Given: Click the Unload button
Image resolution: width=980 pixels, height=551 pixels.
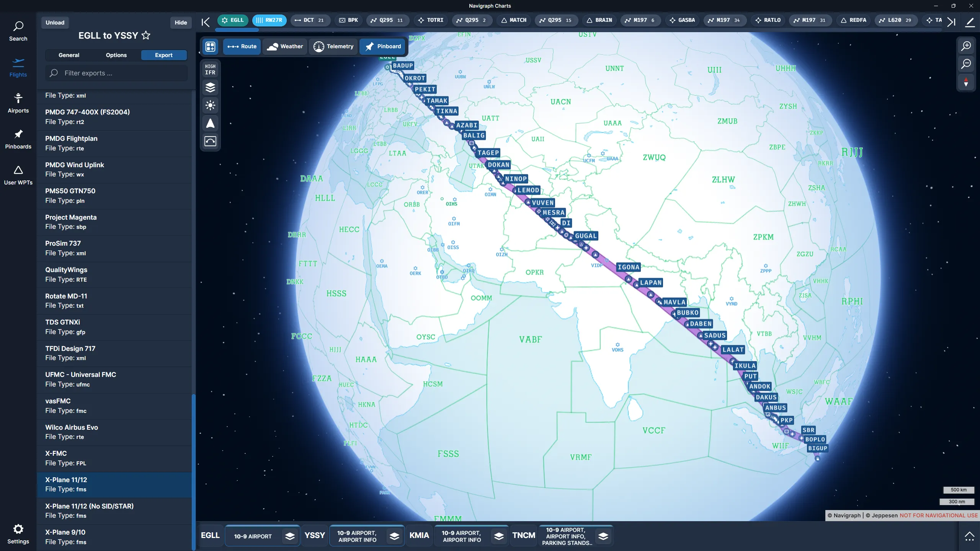Looking at the screenshot, I should point(55,22).
